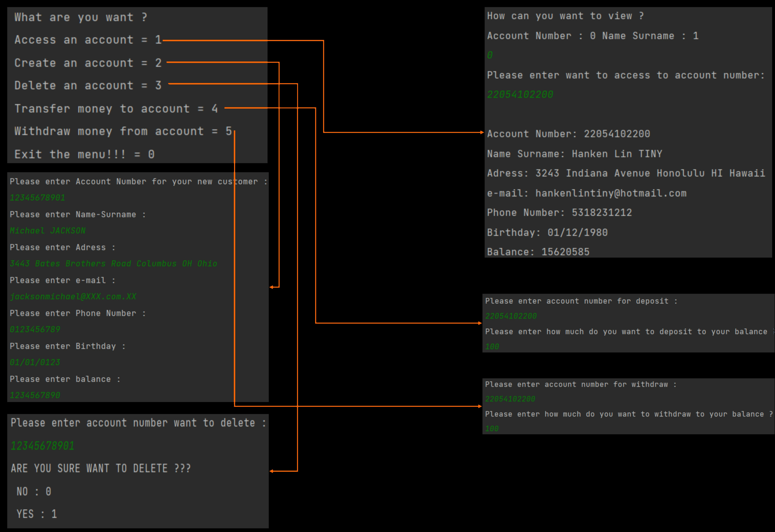Click 'ARE YOU SURE WANT TO DELETE ???' prompt
775x532 pixels.
click(x=100, y=468)
